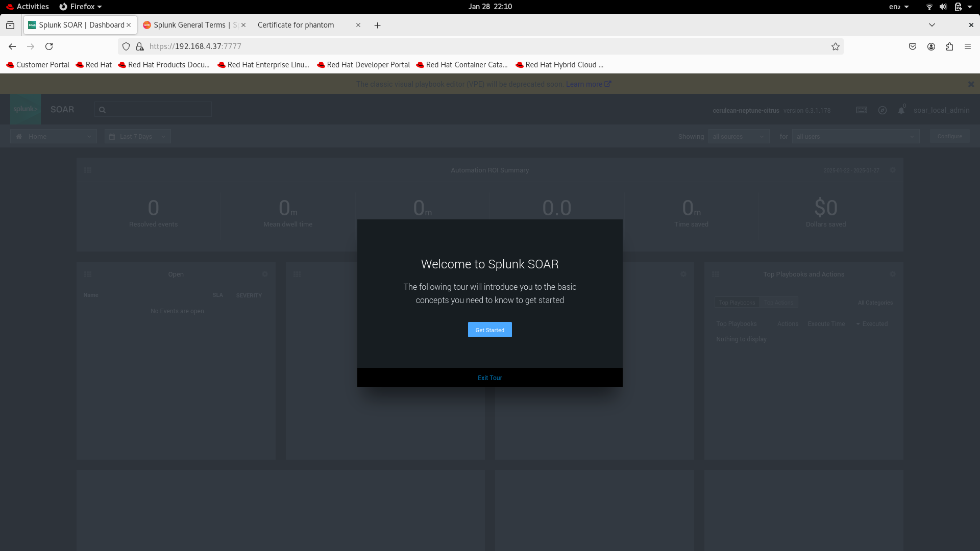This screenshot has height=551, width=980.
Task: Click the Exit Tour link
Action: (489, 378)
